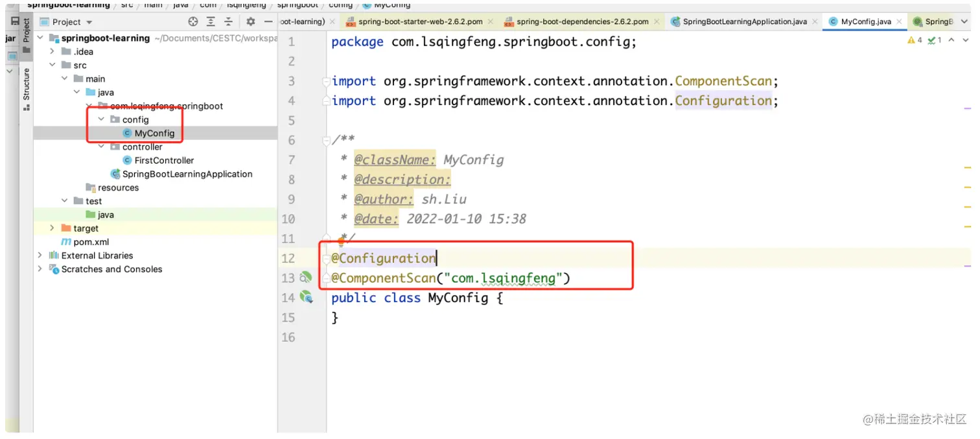Expand Scratches and Consoles node
Screen dimensions: 980x439
pyautogui.click(x=40, y=269)
